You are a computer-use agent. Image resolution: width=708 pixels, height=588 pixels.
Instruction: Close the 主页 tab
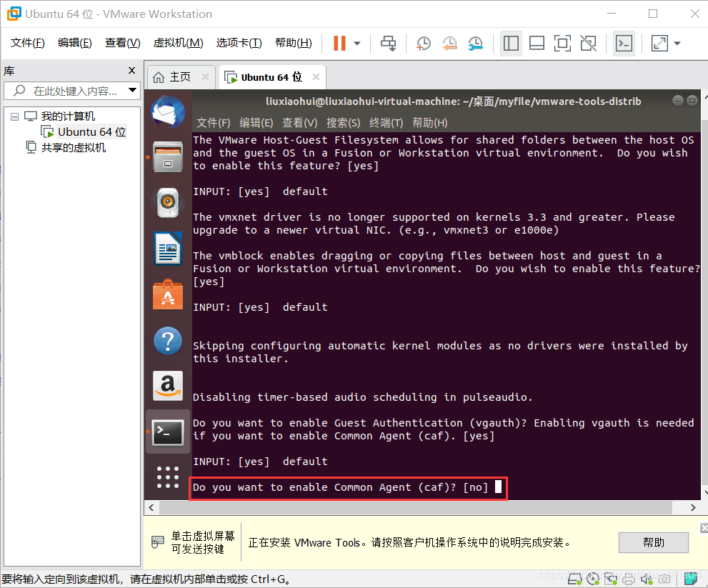[x=206, y=76]
